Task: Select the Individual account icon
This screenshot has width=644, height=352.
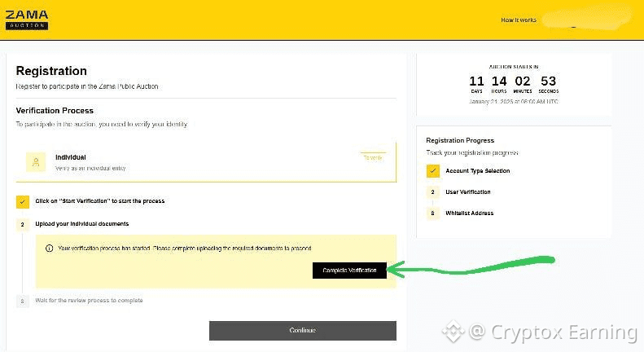Action: [36, 162]
